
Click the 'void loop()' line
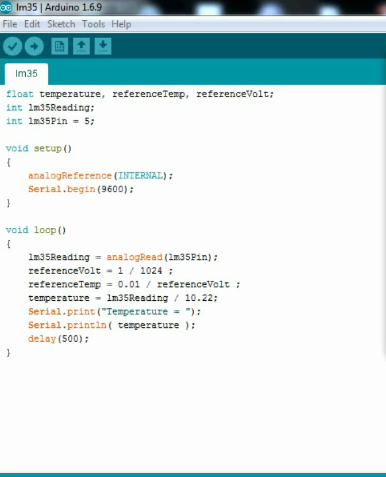pos(36,230)
